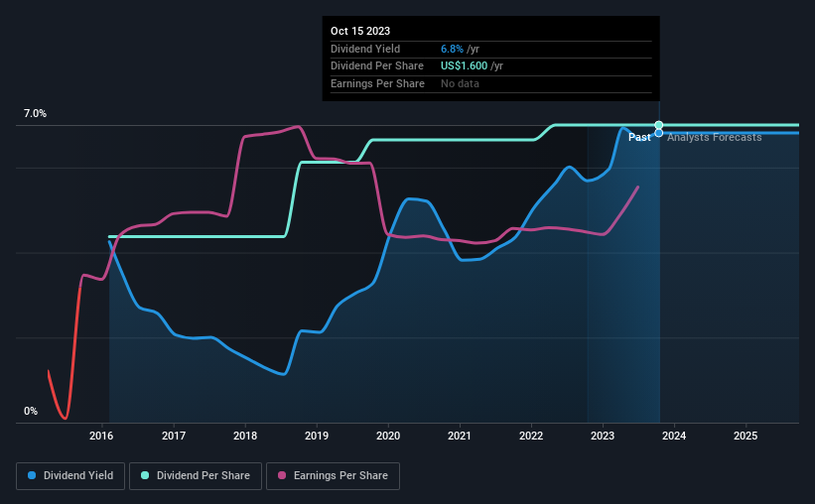Viewport: 815px width, 504px height.
Task: Click 'Dividend Per Share' row label in tooltip
Action: tap(377, 65)
